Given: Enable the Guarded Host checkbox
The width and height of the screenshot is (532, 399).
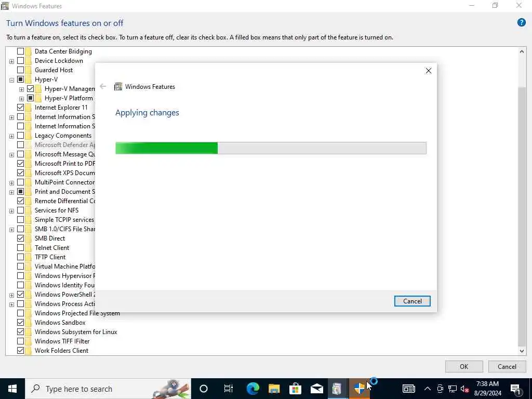Looking at the screenshot, I should [x=20, y=70].
